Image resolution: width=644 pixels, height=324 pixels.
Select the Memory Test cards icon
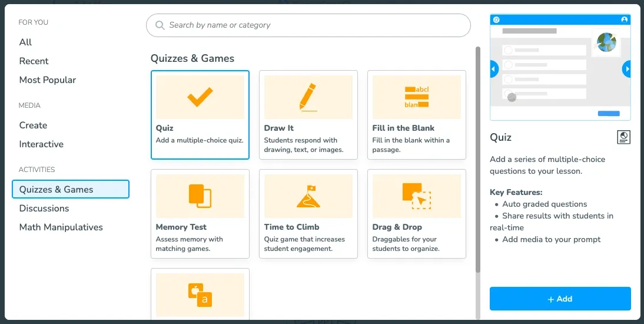click(x=200, y=196)
